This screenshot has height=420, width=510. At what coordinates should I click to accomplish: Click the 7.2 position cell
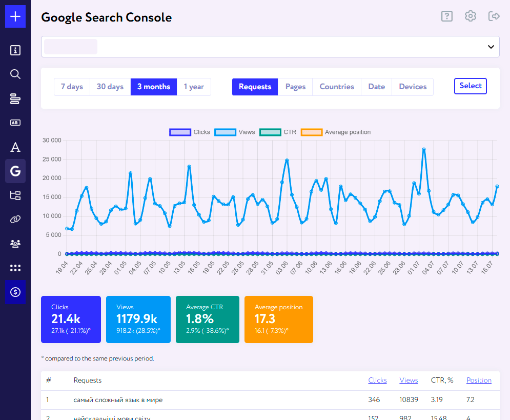471,399
